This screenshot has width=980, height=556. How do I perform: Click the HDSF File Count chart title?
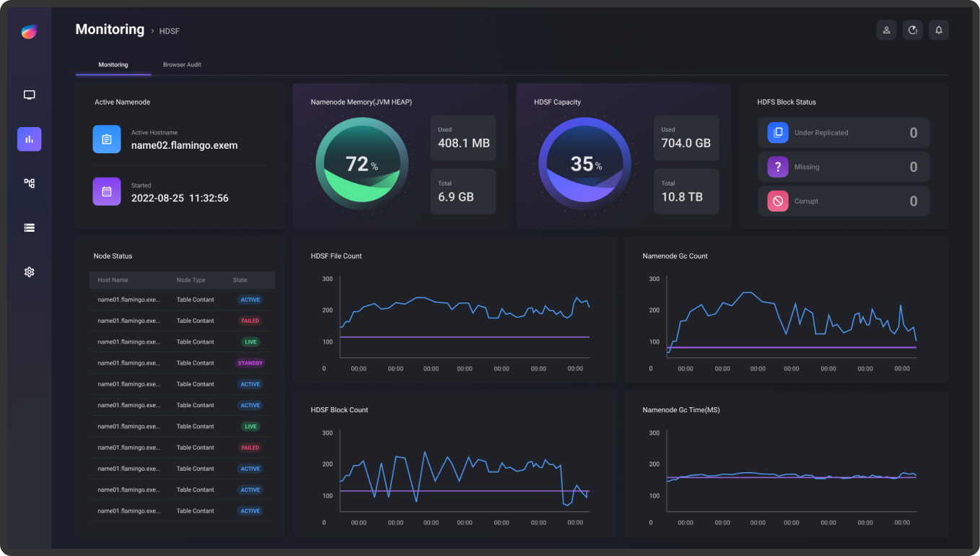pyautogui.click(x=336, y=256)
